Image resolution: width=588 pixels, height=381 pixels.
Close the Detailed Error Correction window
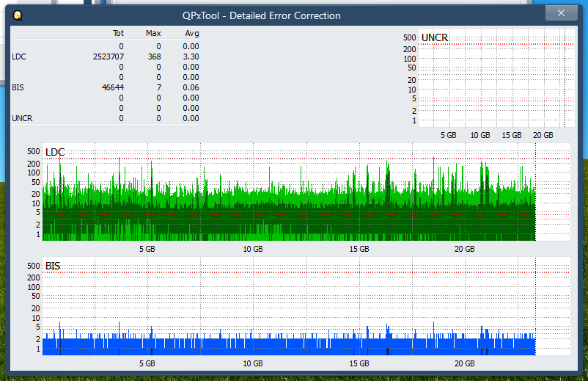561,13
